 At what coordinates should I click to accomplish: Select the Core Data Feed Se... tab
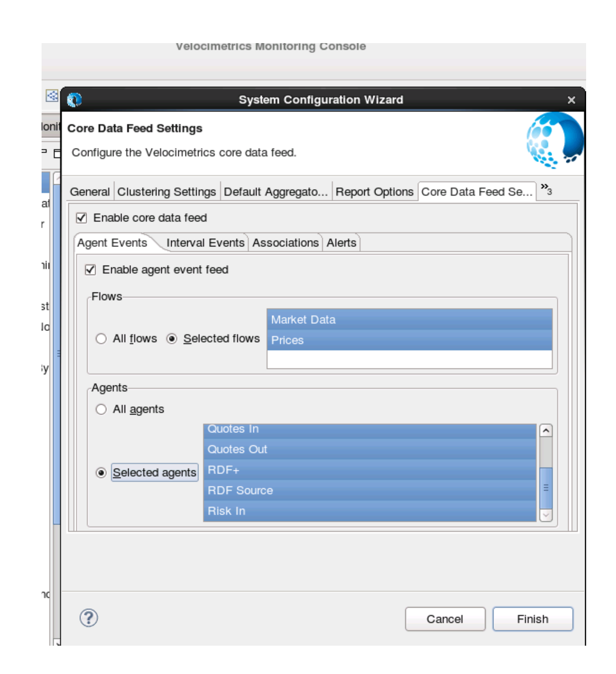tap(477, 192)
